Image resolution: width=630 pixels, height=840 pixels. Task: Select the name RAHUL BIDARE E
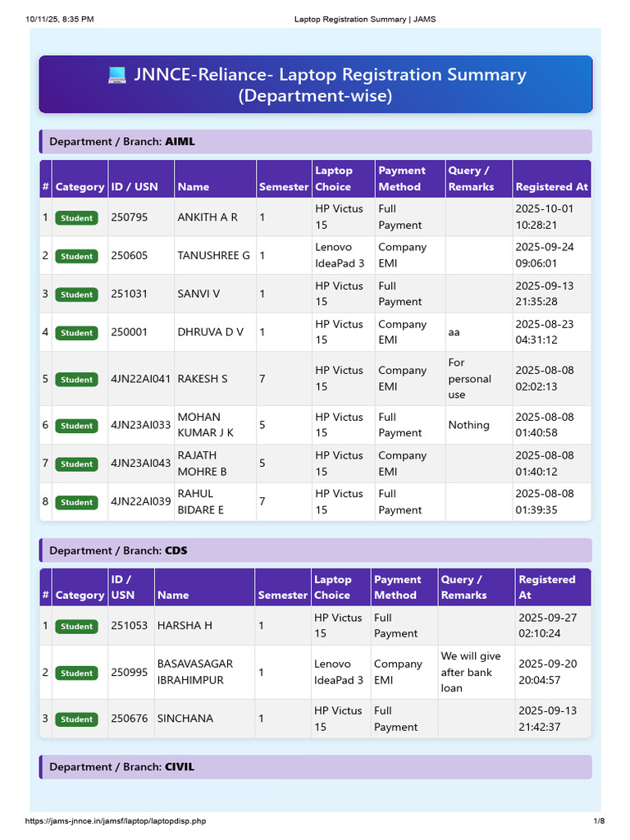201,502
